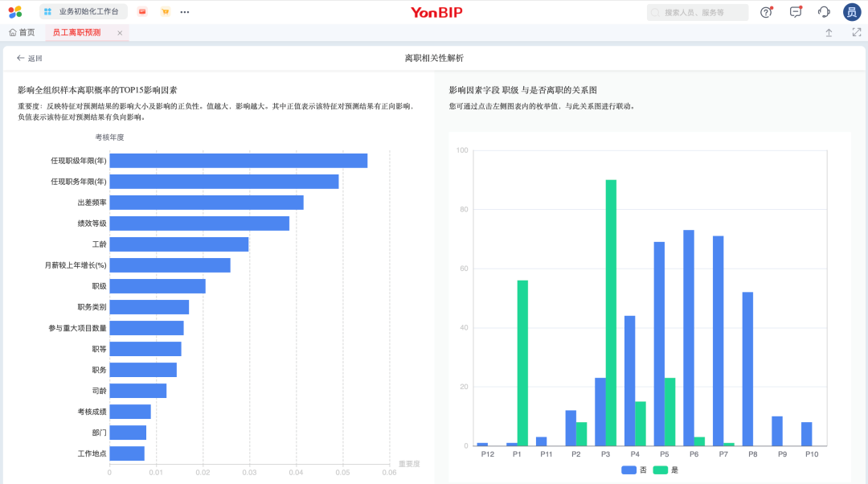Click the blue P6 bar
Screen dimensions: 868x484
(689, 338)
